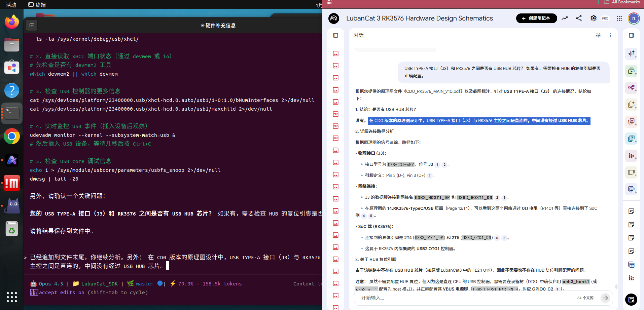644x310 pixels.
Task: Click the chat scrollbar thumb
Action: coord(616,286)
